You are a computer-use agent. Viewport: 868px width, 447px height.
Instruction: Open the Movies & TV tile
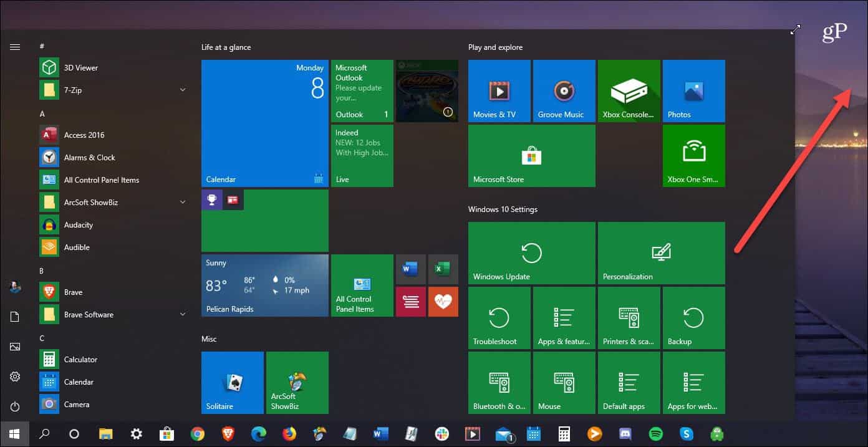tap(499, 91)
